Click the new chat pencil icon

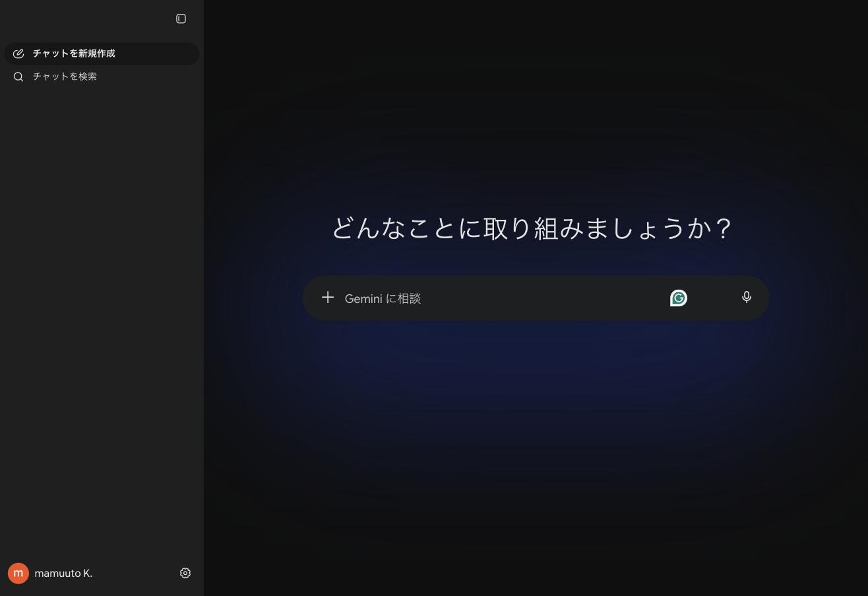tap(18, 53)
